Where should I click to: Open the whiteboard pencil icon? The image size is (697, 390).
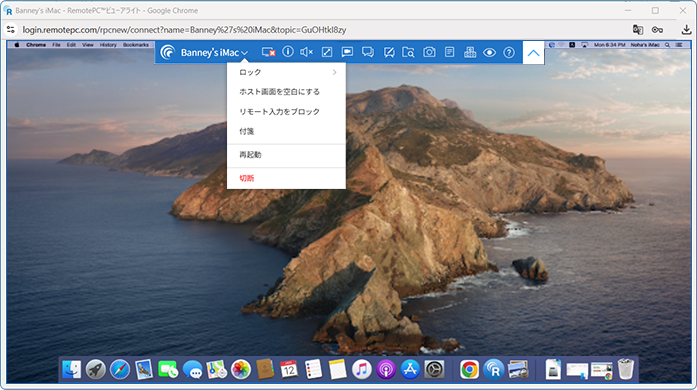coord(389,52)
